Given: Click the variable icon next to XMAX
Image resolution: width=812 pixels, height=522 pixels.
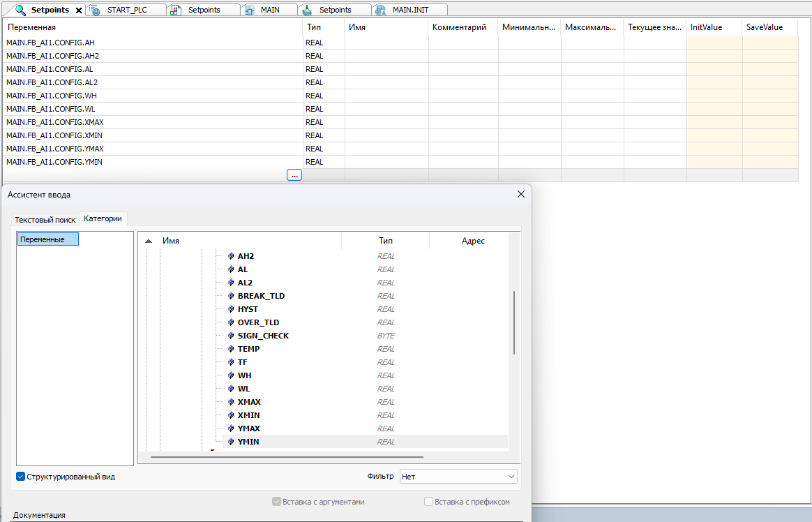Looking at the screenshot, I should 232,402.
